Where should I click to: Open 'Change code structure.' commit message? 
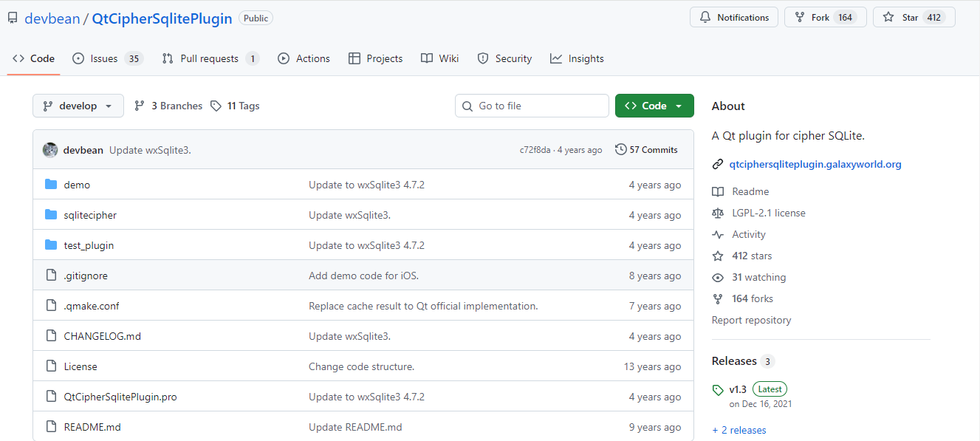362,366
